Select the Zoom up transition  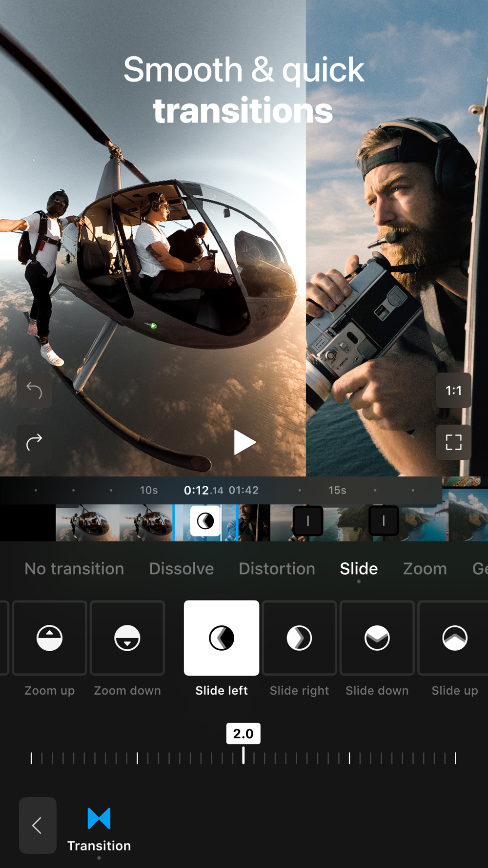[49, 638]
